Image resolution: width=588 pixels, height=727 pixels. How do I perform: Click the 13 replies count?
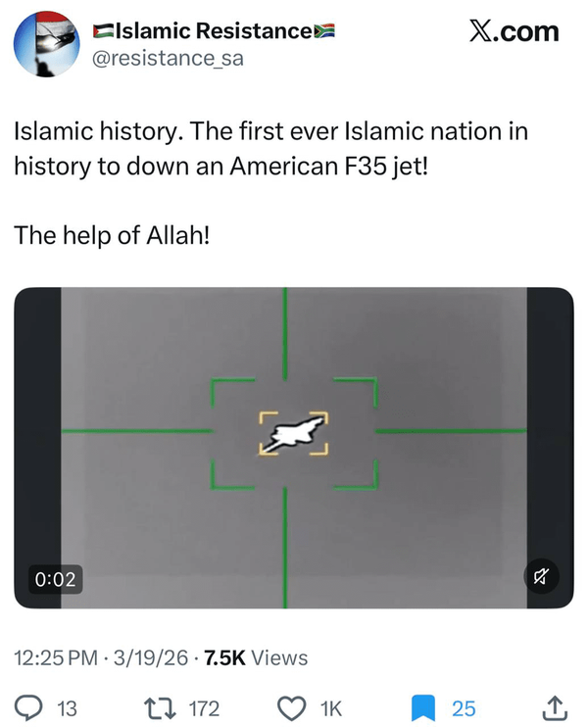(x=67, y=707)
